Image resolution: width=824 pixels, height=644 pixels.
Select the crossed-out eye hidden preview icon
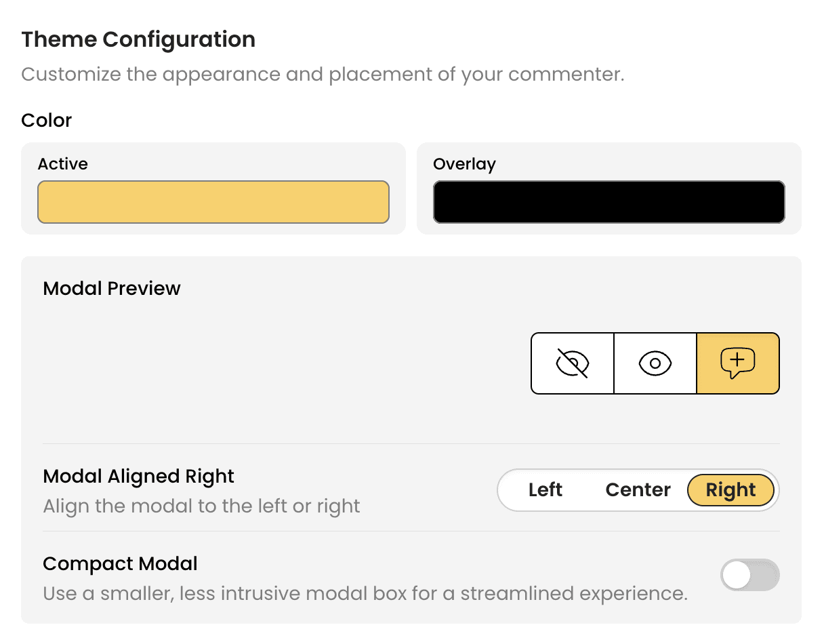click(x=572, y=363)
